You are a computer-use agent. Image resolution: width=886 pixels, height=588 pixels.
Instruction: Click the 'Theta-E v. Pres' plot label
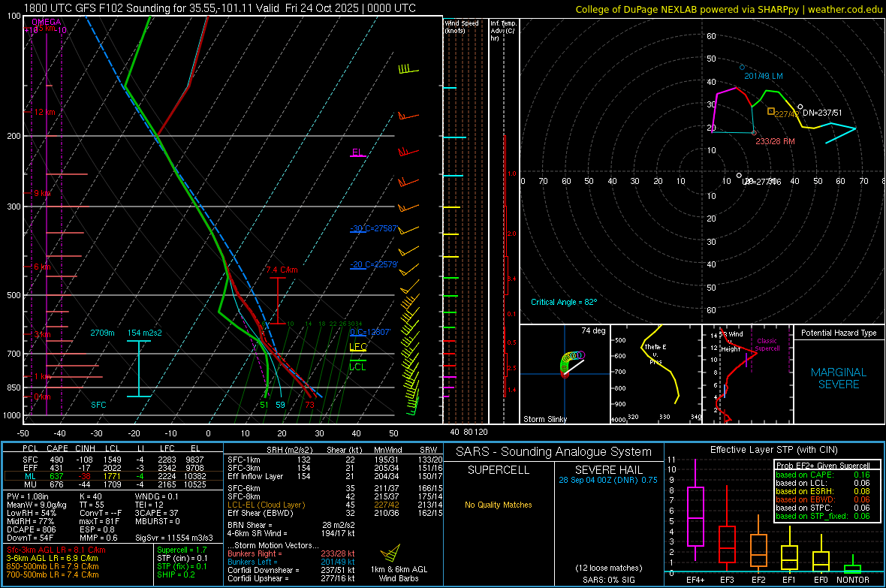click(x=655, y=354)
